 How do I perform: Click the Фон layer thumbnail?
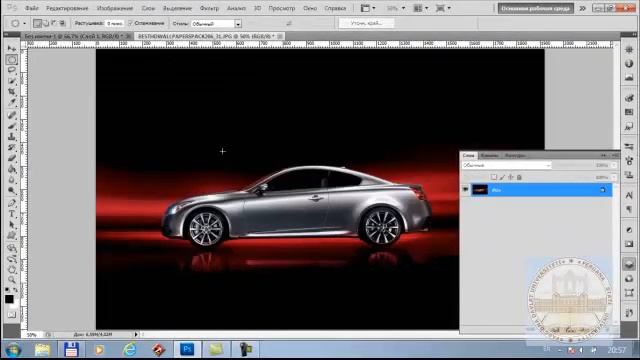(x=480, y=190)
